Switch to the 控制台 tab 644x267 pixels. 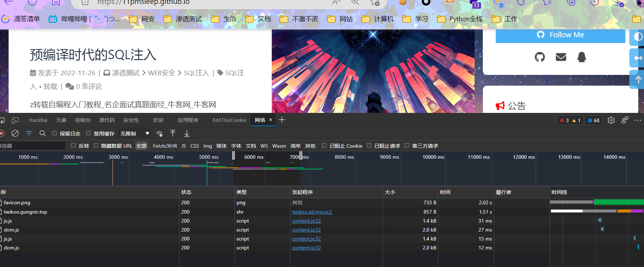(83, 120)
